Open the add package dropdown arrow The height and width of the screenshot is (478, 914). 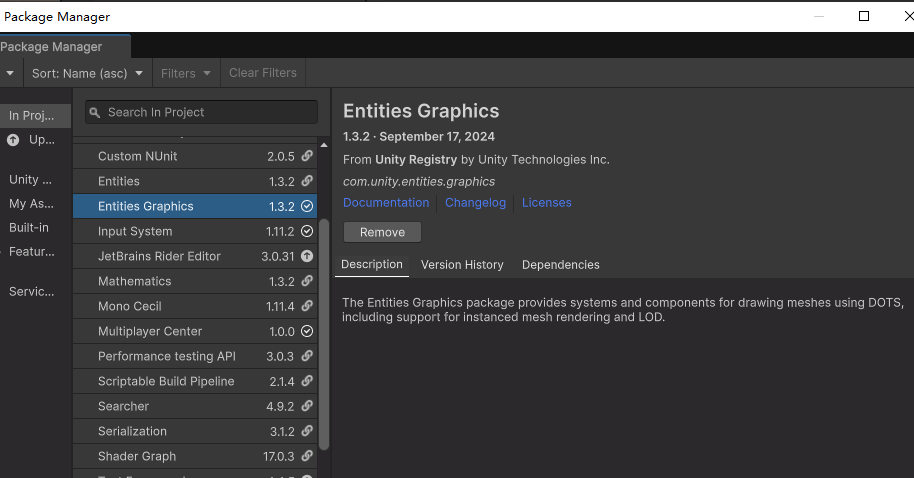pos(10,73)
